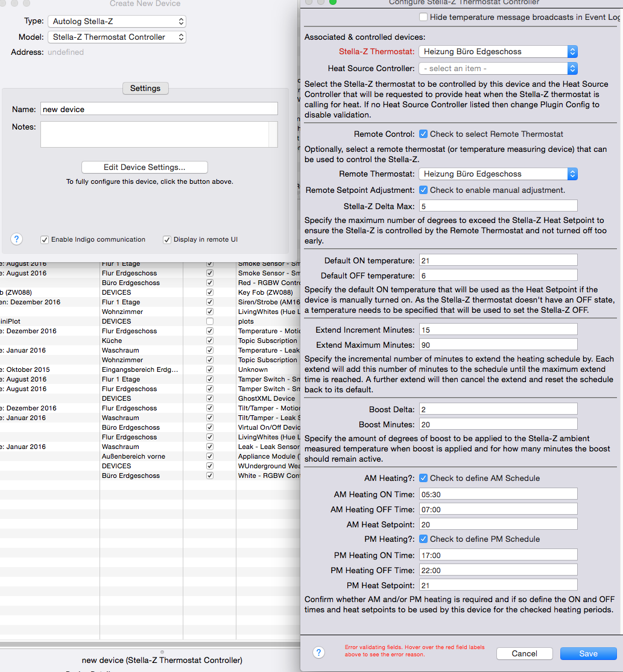Screen dimensions: 623x672
Task: Click the Save button
Action: pyautogui.click(x=588, y=653)
